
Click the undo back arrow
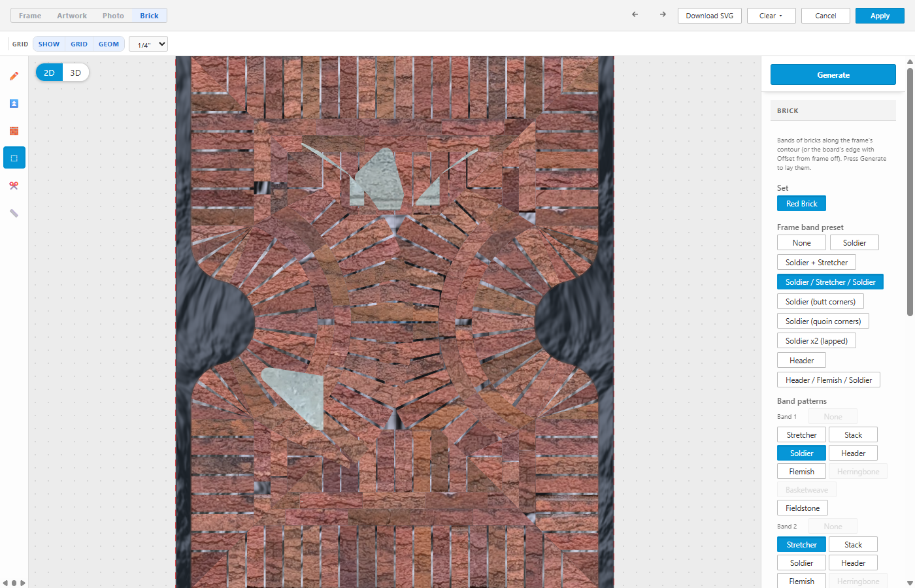tap(635, 14)
